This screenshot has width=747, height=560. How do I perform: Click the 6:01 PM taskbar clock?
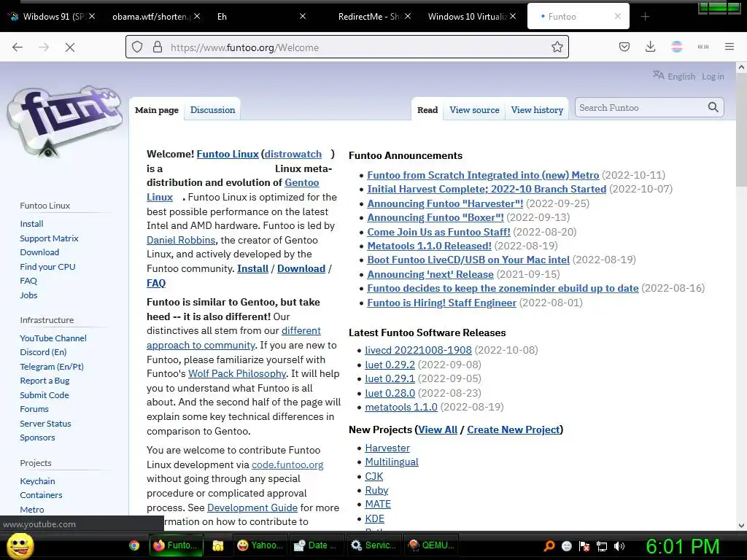coord(683,545)
